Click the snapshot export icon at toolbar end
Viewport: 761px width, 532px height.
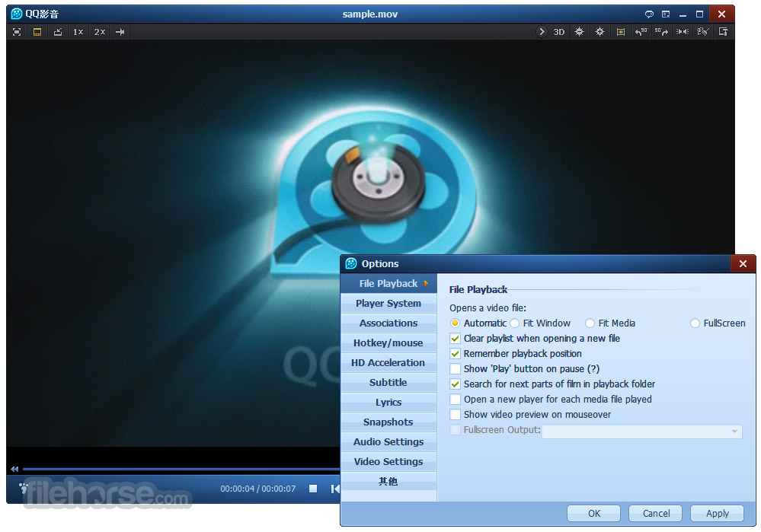pos(723,32)
